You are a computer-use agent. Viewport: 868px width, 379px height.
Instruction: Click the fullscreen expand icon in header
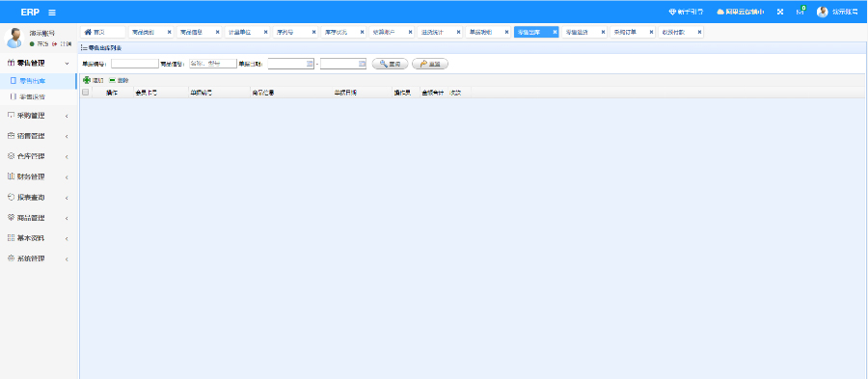pyautogui.click(x=780, y=12)
